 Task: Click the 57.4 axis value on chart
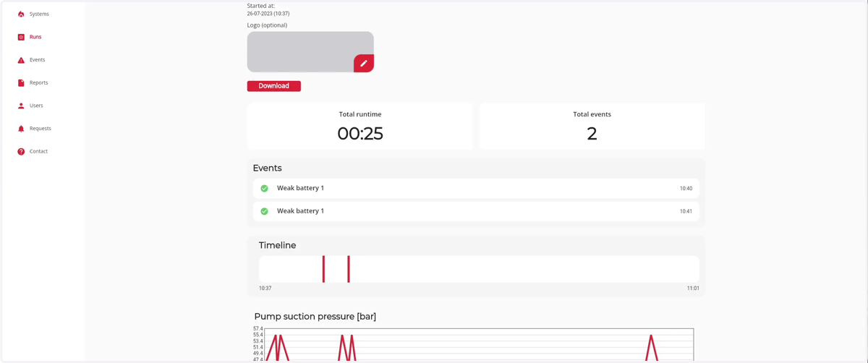click(x=258, y=329)
